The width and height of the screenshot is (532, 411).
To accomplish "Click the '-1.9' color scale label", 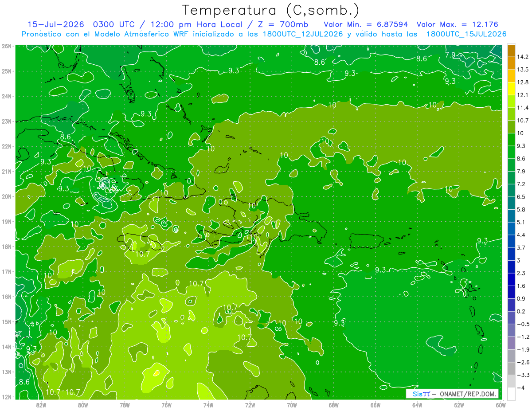I will click(523, 349).
